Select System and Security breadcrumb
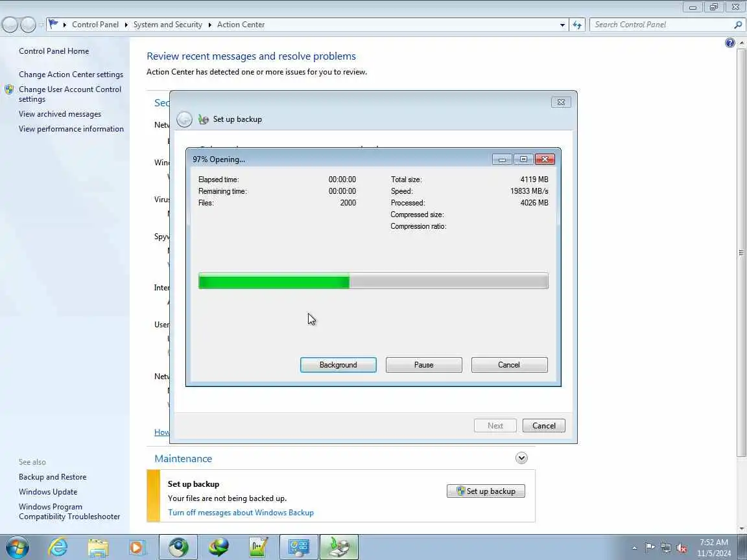747x560 pixels. click(168, 25)
